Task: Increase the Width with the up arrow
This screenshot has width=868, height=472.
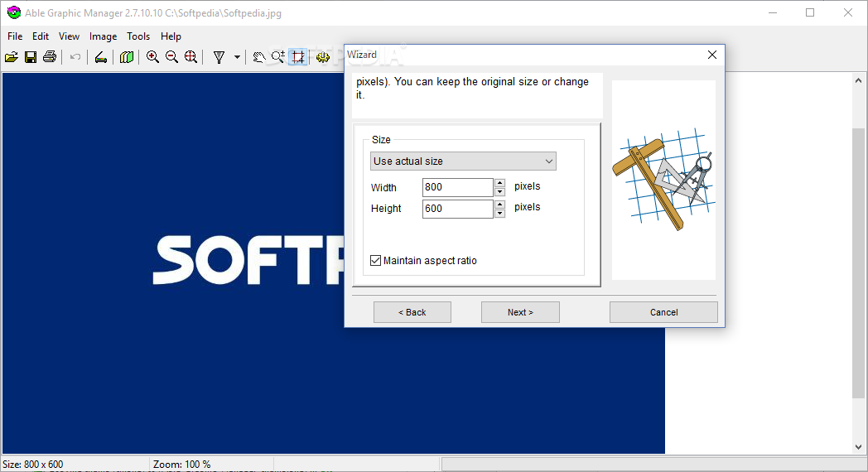Action: (x=500, y=183)
